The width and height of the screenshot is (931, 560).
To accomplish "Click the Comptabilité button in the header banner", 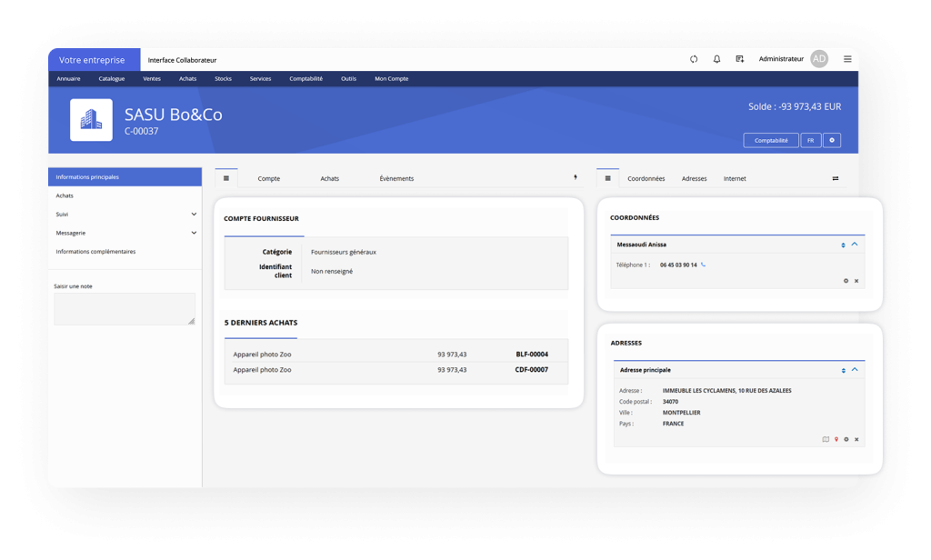I will (771, 141).
